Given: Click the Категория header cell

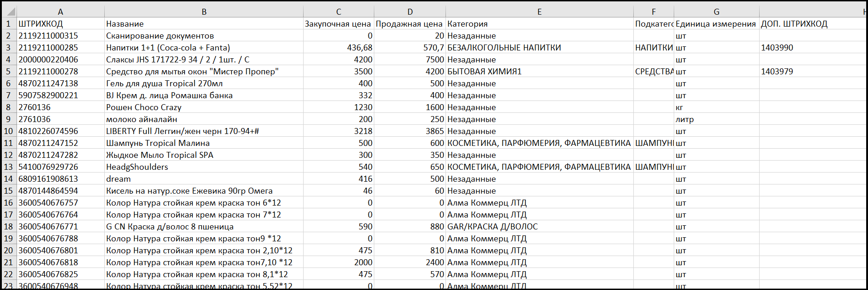Looking at the screenshot, I should (540, 23).
